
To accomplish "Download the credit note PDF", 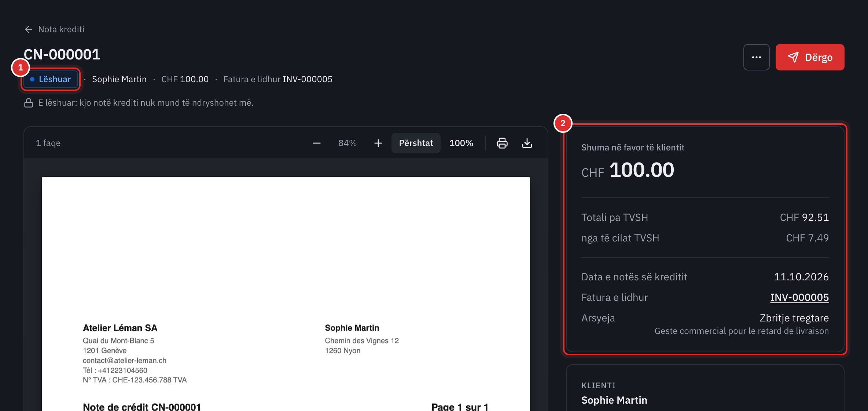I will tap(527, 143).
